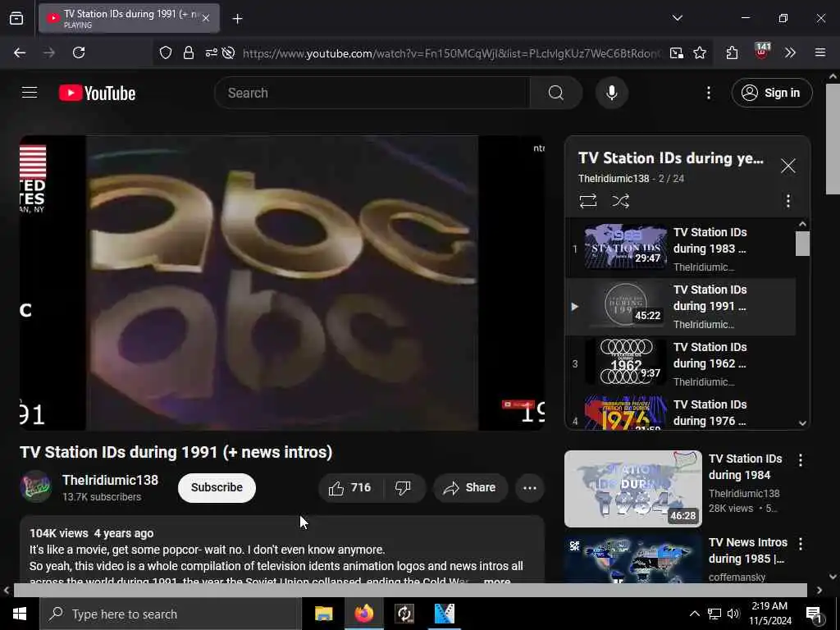
Task: Open picture-in-picture icon in address bar
Action: (677, 52)
